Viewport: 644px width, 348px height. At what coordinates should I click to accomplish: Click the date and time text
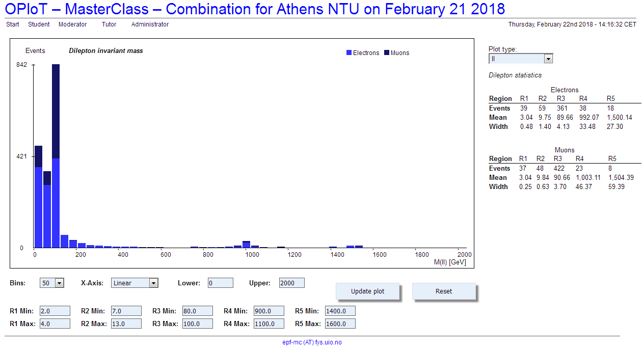[x=572, y=24]
